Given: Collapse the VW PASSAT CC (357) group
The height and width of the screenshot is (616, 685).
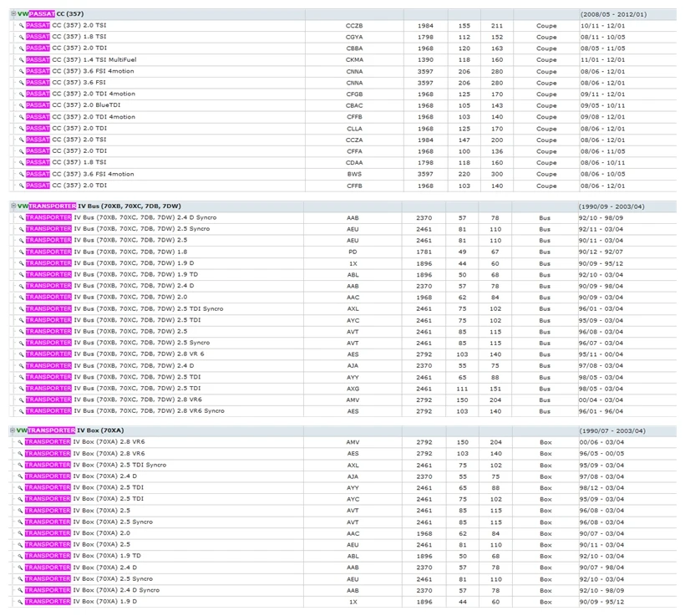Looking at the screenshot, I should pos(13,13).
